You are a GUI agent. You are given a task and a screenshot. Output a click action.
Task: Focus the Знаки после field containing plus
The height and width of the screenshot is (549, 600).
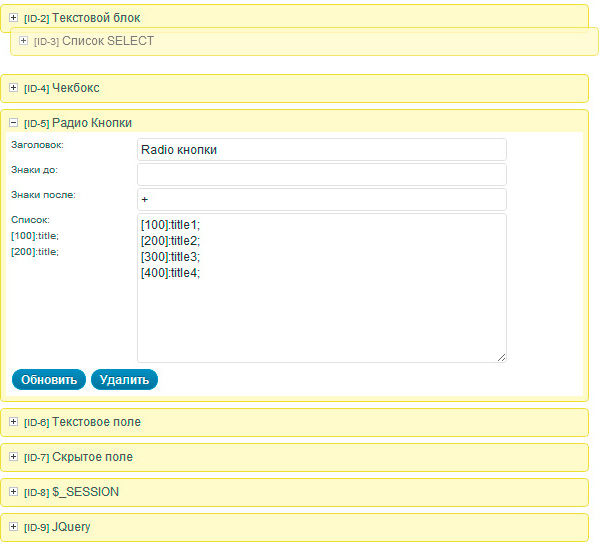click(322, 199)
